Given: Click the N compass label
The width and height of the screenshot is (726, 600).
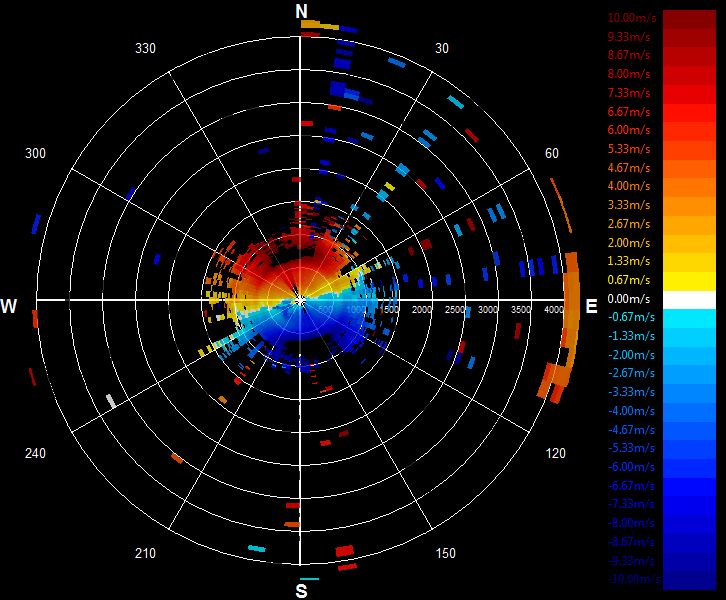Looking at the screenshot, I should (301, 12).
